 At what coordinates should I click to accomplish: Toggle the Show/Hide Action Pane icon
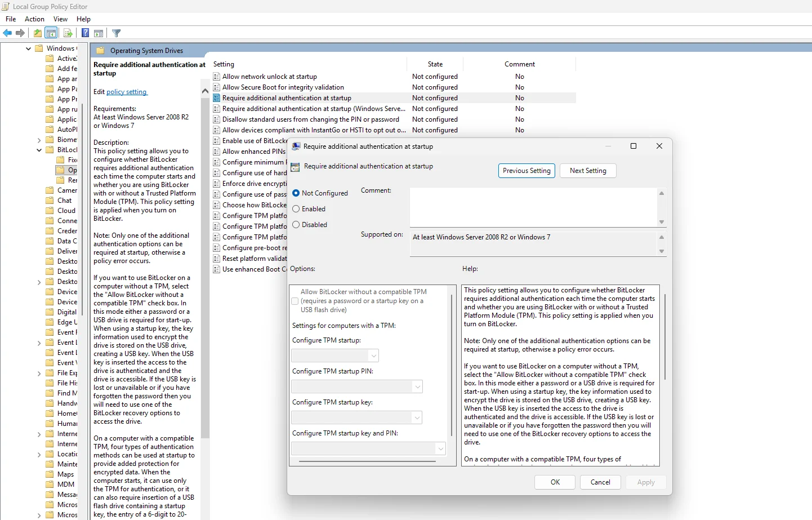tap(99, 33)
